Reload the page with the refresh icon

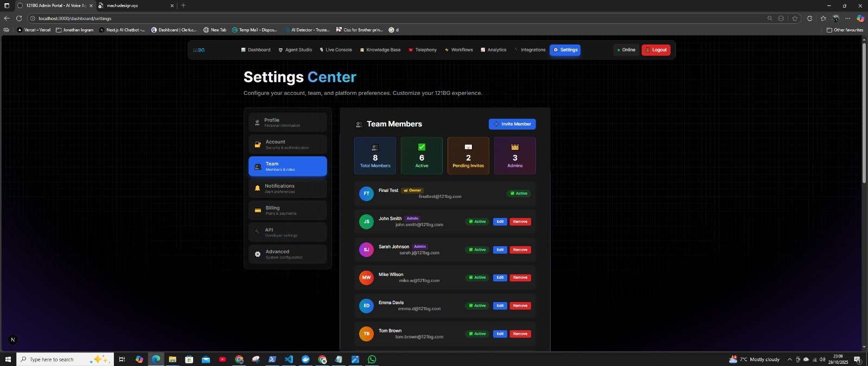coord(19,18)
